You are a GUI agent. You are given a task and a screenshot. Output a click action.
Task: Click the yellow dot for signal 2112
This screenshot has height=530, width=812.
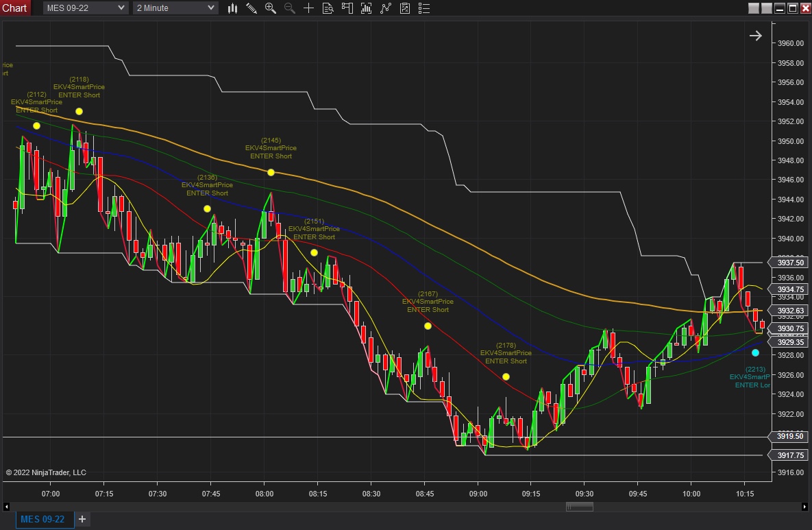(36, 126)
